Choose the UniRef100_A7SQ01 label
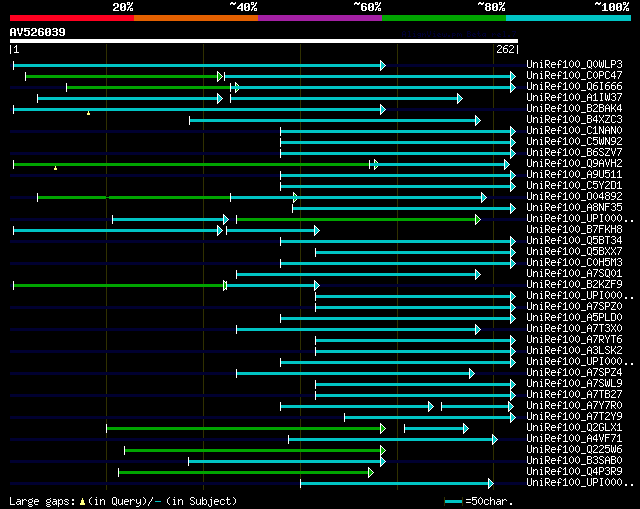This screenshot has height=509, width=640. pos(574,274)
